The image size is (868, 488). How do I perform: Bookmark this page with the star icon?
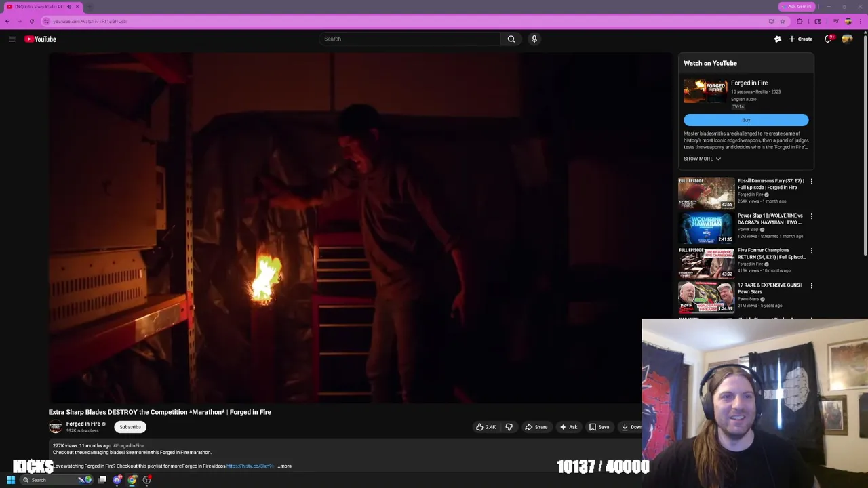782,21
